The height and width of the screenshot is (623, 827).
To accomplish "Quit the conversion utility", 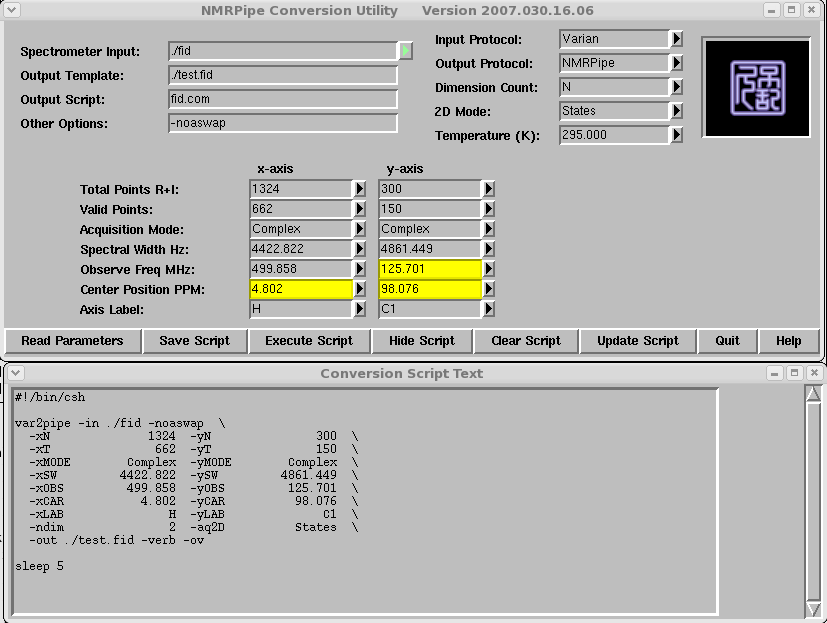I will (x=727, y=341).
